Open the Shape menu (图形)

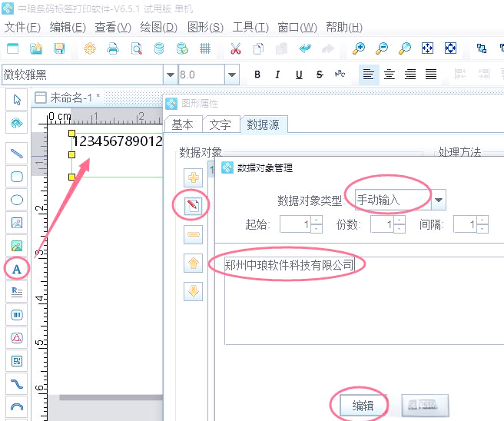click(x=205, y=28)
